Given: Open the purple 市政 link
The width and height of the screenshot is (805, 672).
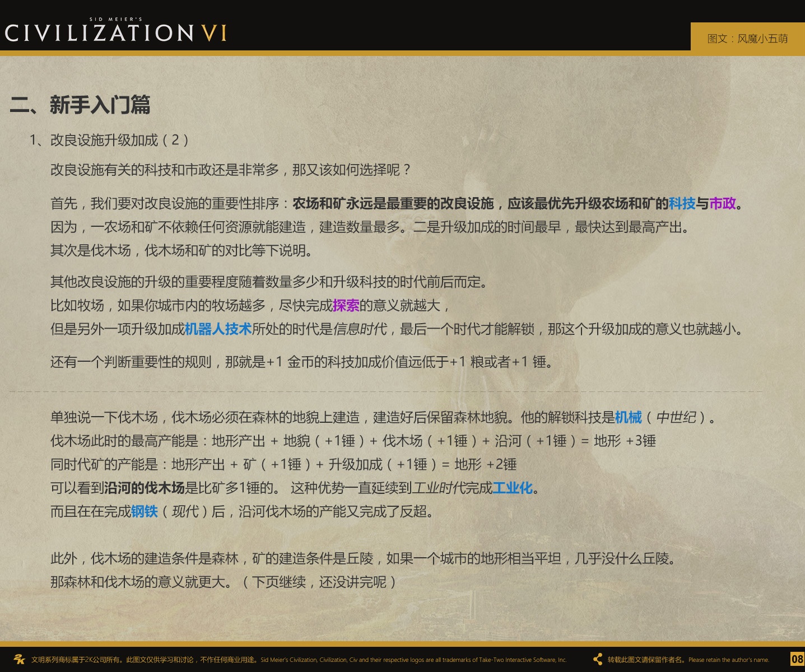Looking at the screenshot, I should pos(723,203).
